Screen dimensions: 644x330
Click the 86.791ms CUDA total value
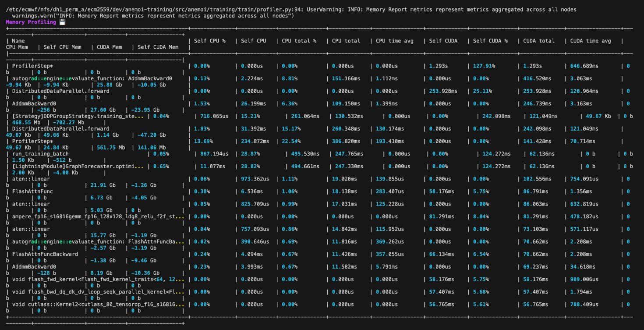click(x=536, y=192)
